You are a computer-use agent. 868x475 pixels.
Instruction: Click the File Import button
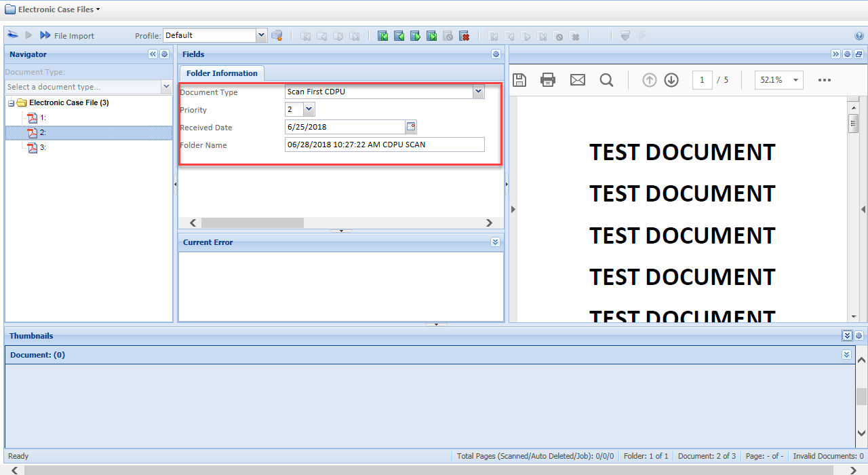(x=67, y=35)
